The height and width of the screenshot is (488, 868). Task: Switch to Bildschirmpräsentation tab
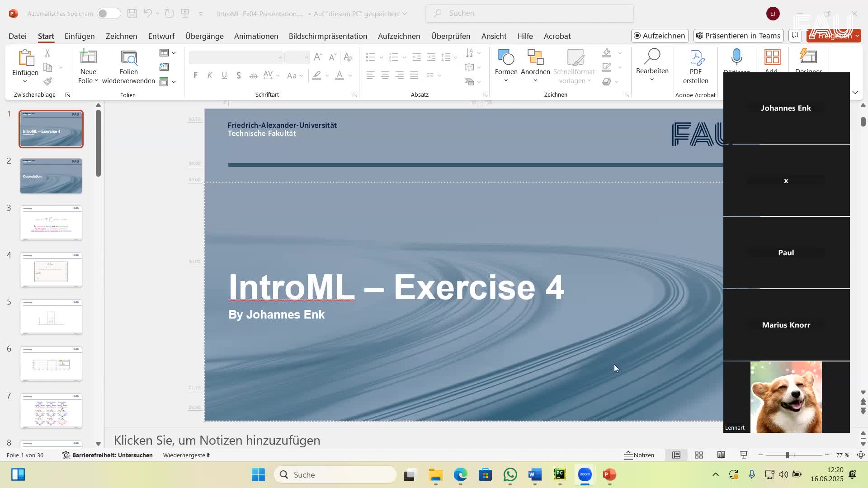(x=328, y=36)
